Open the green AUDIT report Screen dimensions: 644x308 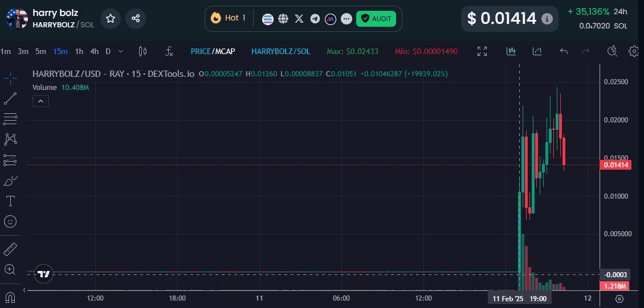pos(376,19)
